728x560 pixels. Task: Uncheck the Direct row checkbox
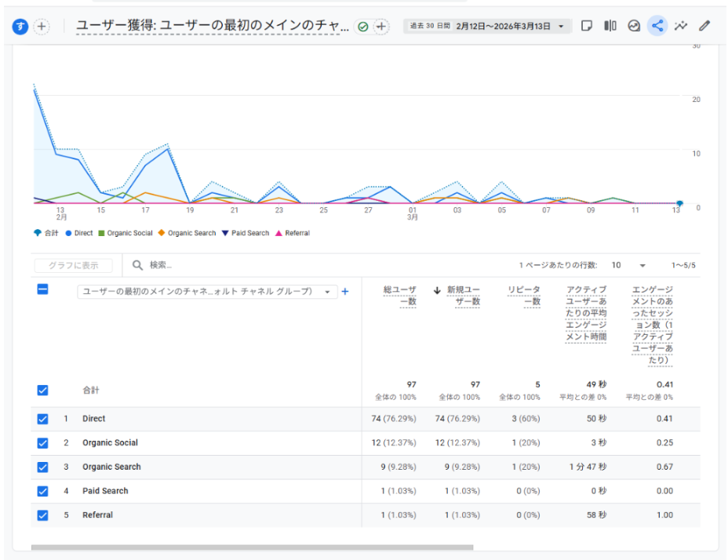43,419
